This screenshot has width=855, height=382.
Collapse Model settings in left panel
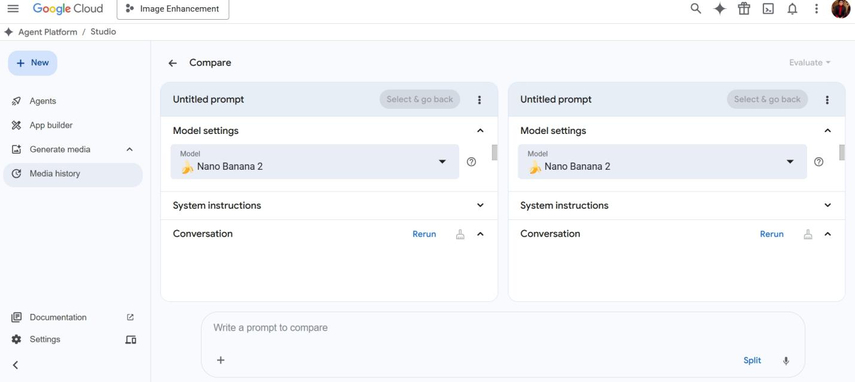coord(480,131)
